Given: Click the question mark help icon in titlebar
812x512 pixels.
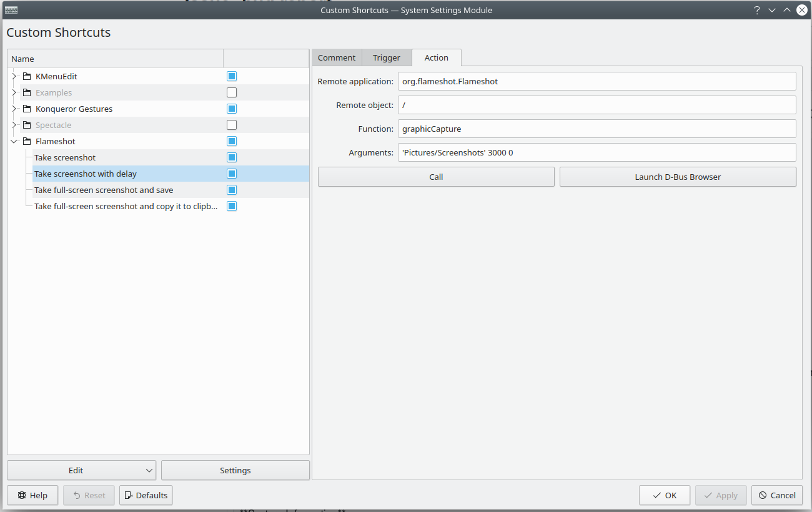Looking at the screenshot, I should click(756, 10).
